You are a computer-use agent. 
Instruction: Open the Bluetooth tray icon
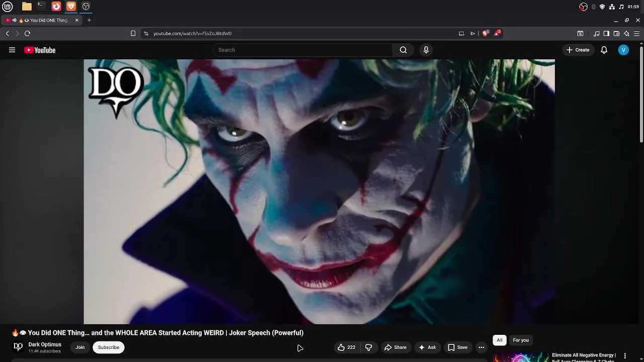coord(594,7)
